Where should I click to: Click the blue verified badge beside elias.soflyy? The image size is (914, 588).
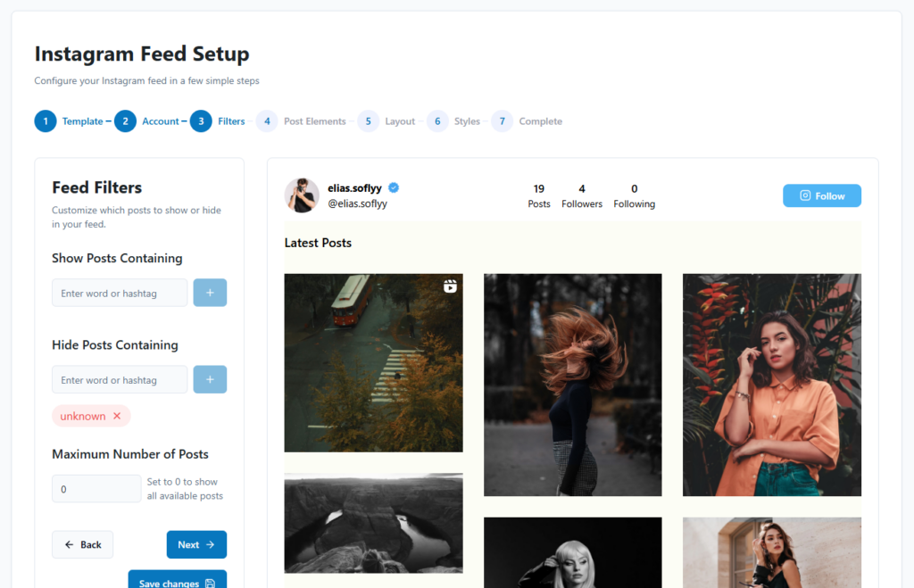click(x=394, y=187)
